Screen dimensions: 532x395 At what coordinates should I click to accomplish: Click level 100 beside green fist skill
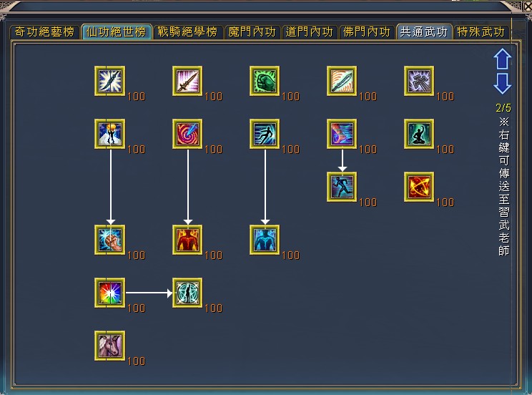point(291,97)
